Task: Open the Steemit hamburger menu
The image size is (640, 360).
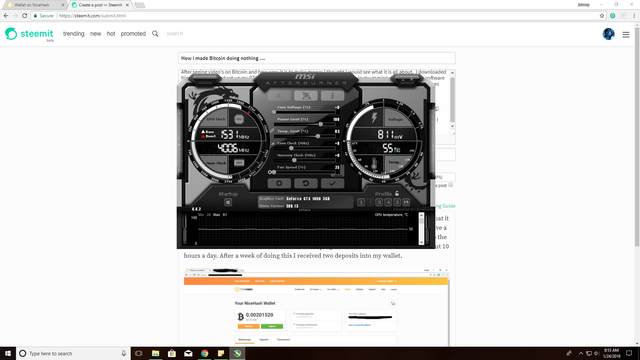Action: tap(626, 35)
